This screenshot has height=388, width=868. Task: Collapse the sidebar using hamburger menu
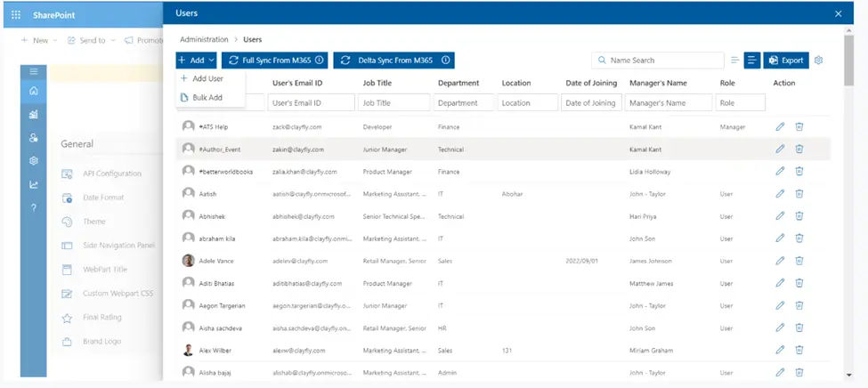[34, 70]
